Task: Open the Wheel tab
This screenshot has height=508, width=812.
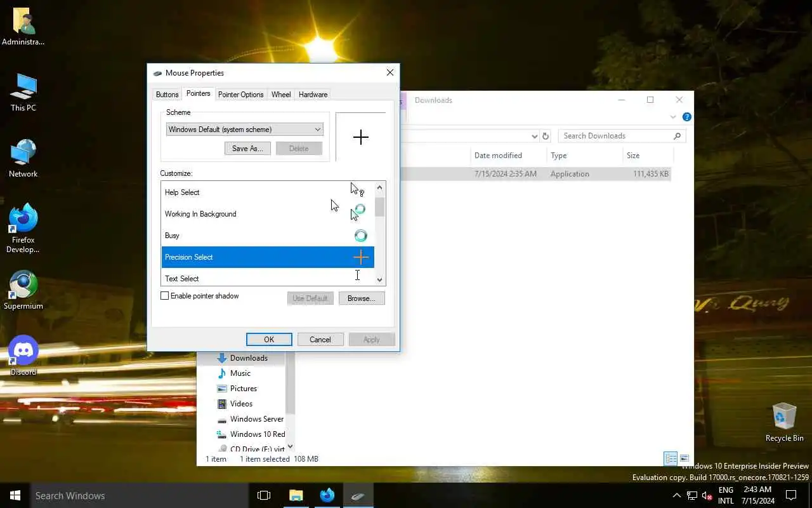Action: click(281, 95)
